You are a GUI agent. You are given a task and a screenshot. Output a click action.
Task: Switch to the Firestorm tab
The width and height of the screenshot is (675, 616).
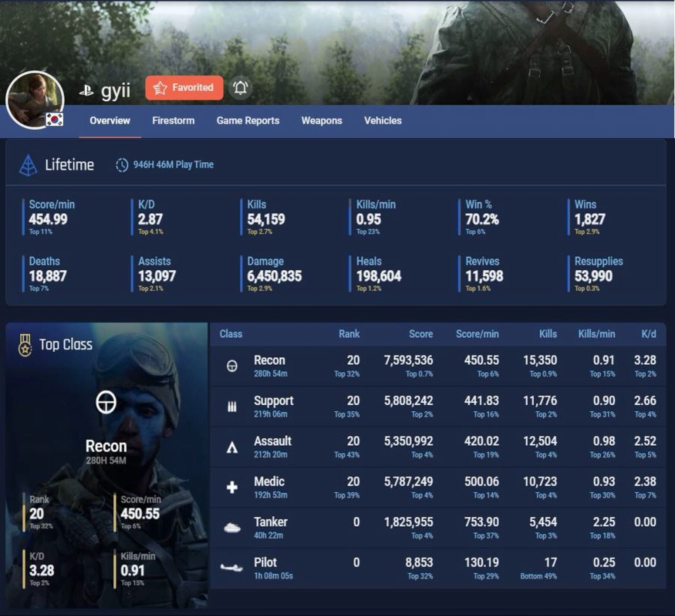click(173, 121)
